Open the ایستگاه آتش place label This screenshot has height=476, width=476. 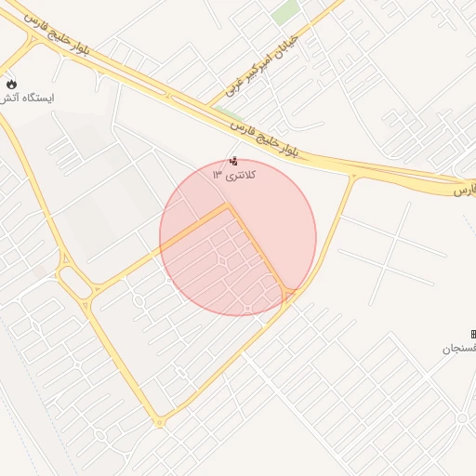click(27, 99)
